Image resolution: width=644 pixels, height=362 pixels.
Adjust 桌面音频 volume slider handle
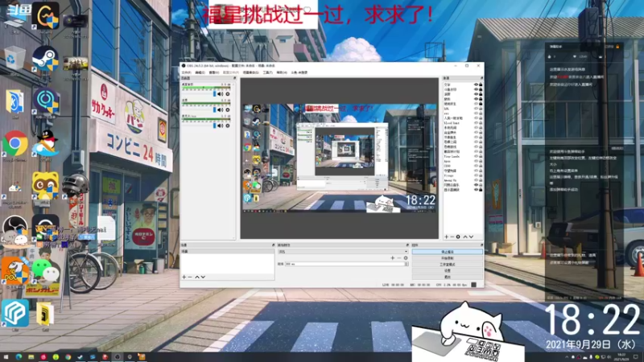point(214,94)
